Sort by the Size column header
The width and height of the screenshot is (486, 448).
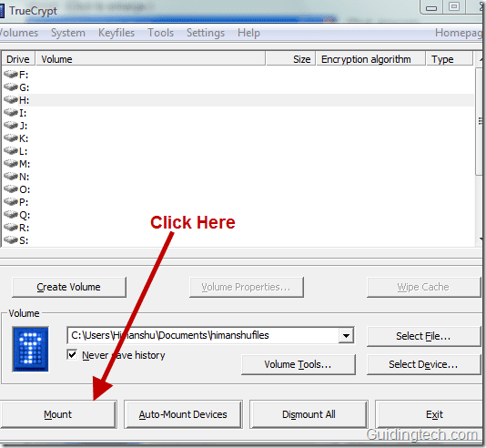[290, 59]
